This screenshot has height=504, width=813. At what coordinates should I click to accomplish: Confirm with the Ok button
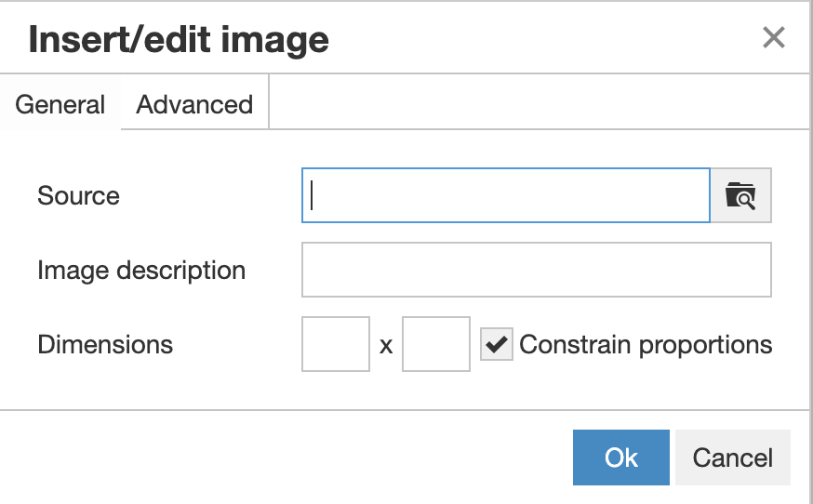pos(621,458)
